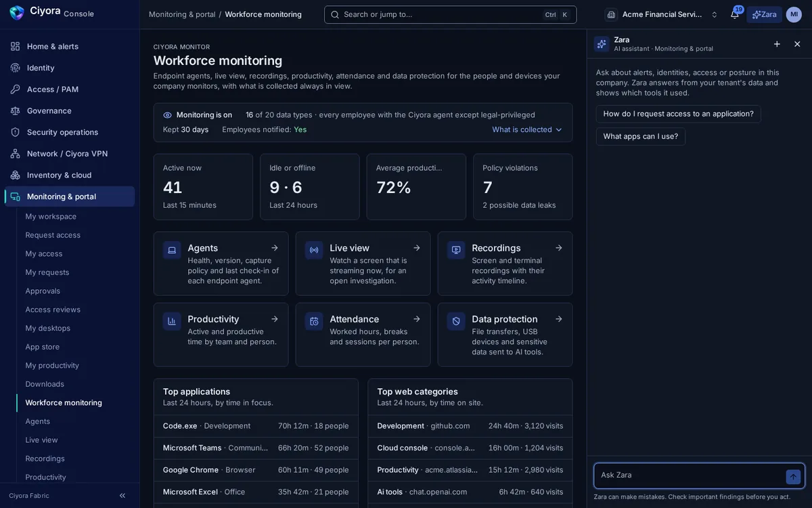Open Agents sidebar sub-item
The image size is (812, 508).
pos(75,421)
